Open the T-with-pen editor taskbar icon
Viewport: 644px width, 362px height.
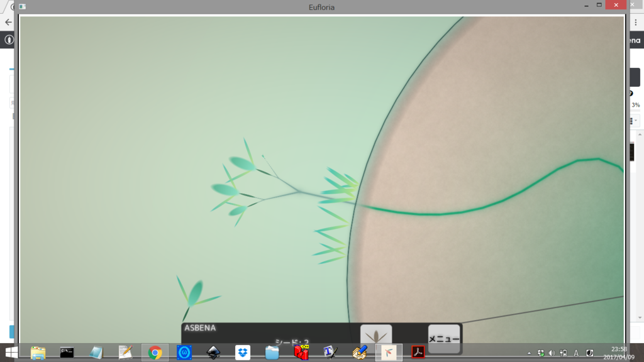[x=330, y=353]
